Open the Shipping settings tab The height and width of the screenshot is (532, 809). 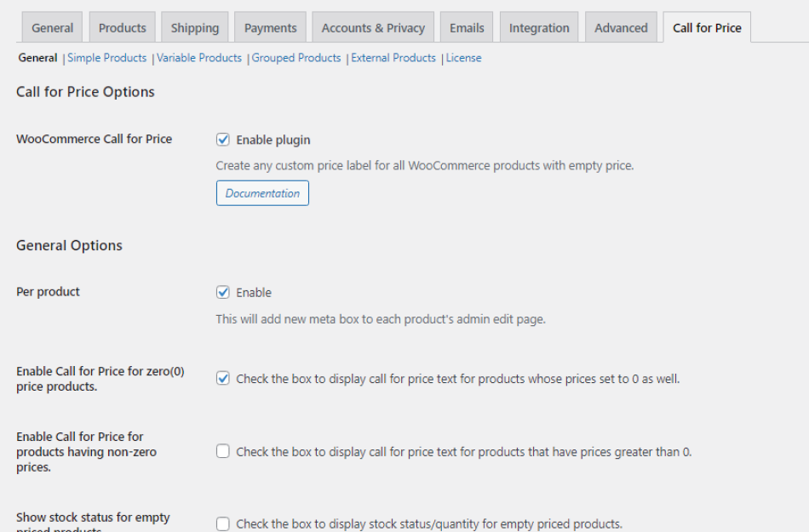(x=194, y=27)
